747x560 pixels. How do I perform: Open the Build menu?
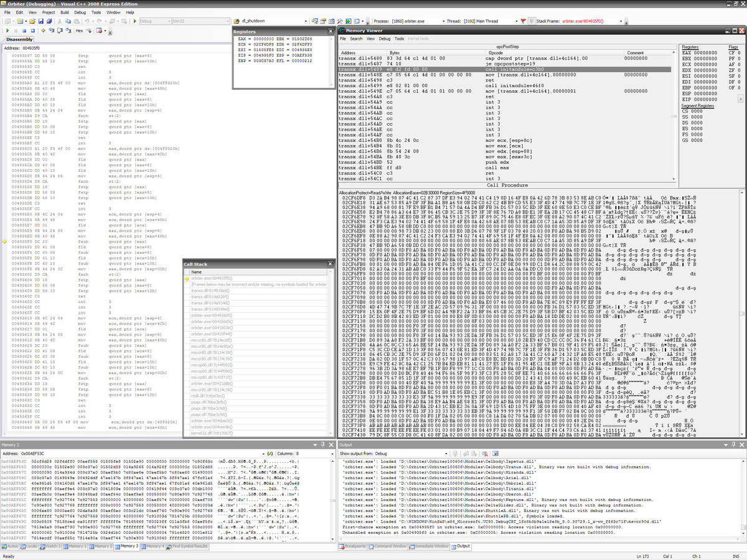tap(65, 12)
